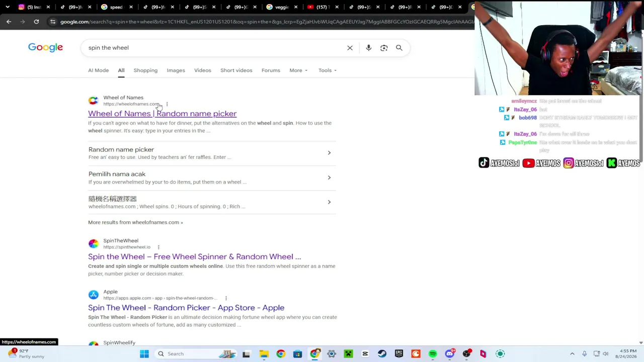Click into the Google search input field
The image size is (644, 362).
(x=214, y=48)
